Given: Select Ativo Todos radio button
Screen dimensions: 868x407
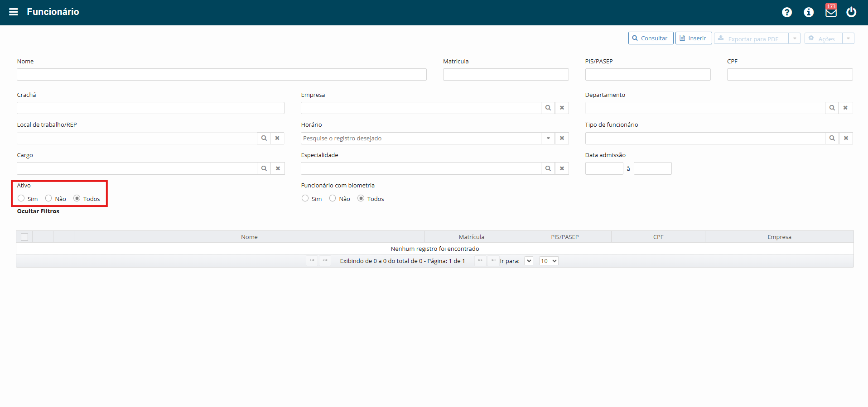Looking at the screenshot, I should click(x=77, y=198).
